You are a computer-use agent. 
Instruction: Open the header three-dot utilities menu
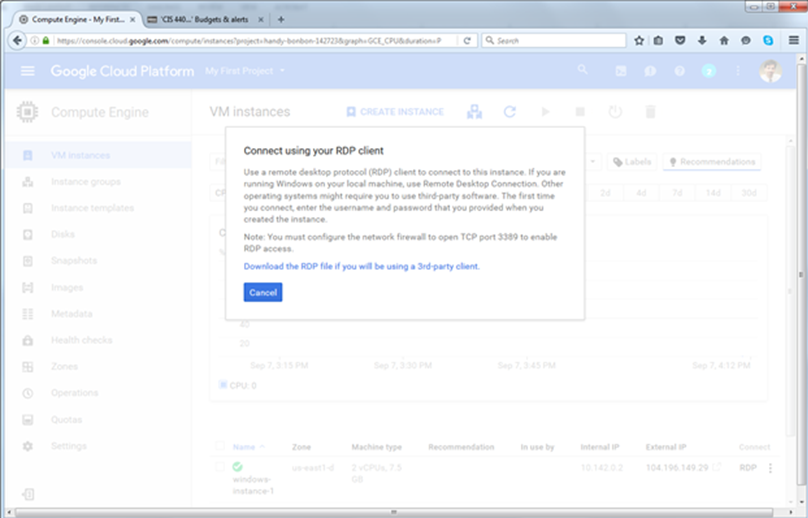tap(738, 71)
